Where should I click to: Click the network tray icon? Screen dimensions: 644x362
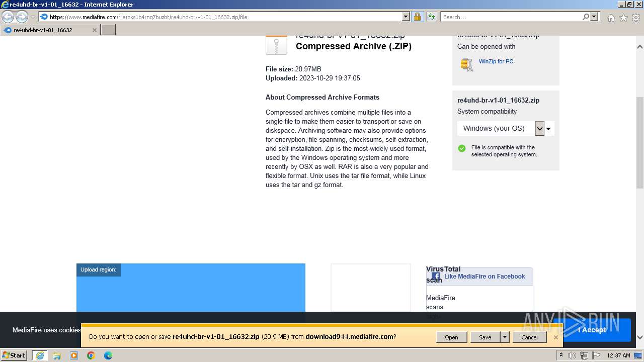pos(585,355)
